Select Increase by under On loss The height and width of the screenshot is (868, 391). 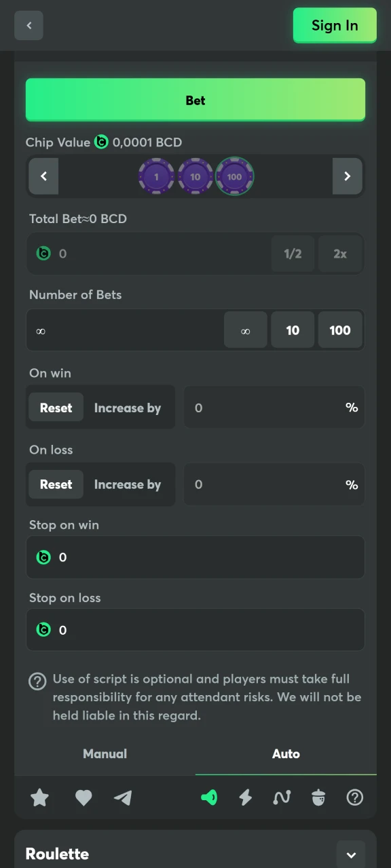click(128, 484)
